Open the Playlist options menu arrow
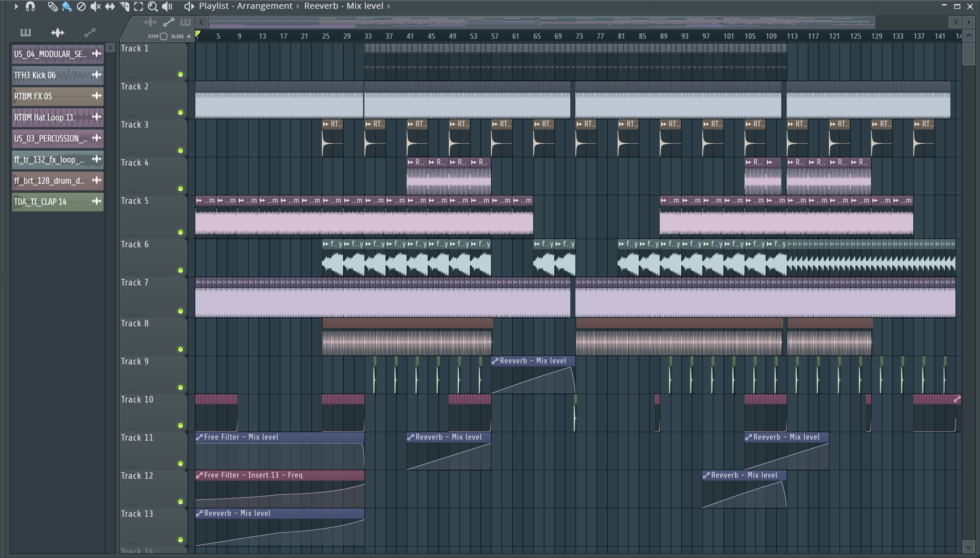Image resolution: width=980 pixels, height=558 pixels. pyautogui.click(x=16, y=6)
